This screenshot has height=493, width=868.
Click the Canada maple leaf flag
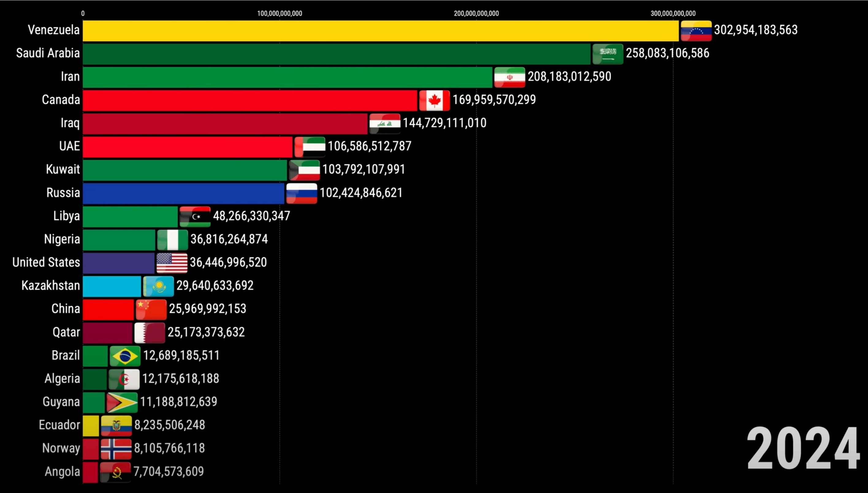point(434,100)
